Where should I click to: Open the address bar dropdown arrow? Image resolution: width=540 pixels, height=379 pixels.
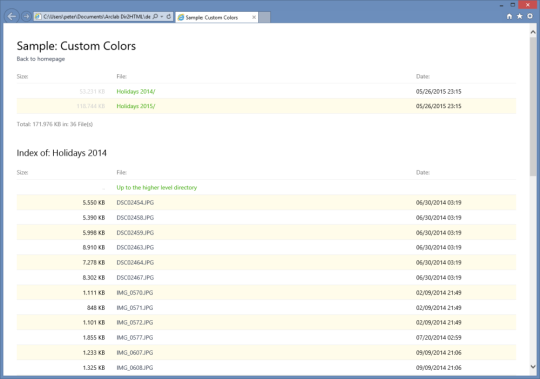162,16
